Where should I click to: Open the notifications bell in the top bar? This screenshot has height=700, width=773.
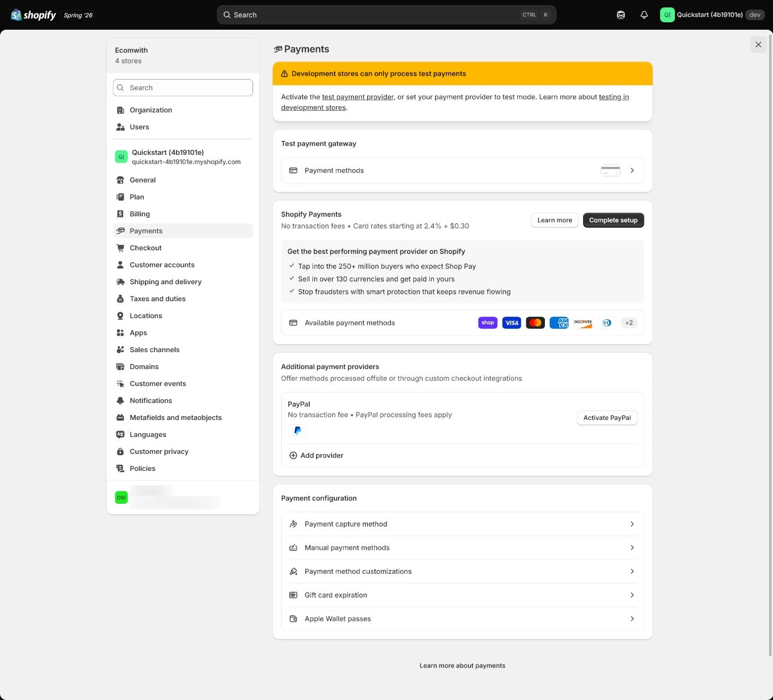[644, 15]
